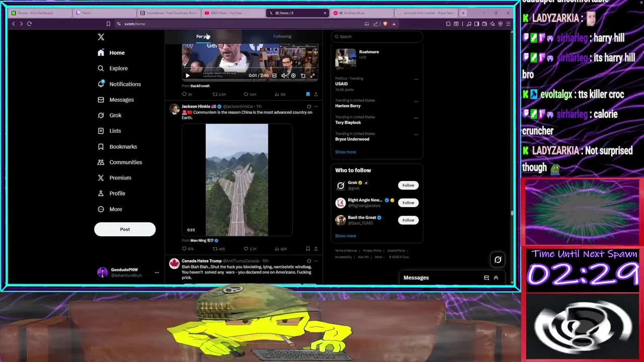The width and height of the screenshot is (644, 362).
Task: Open more options on Canada Hates Trump post
Action: (316, 261)
